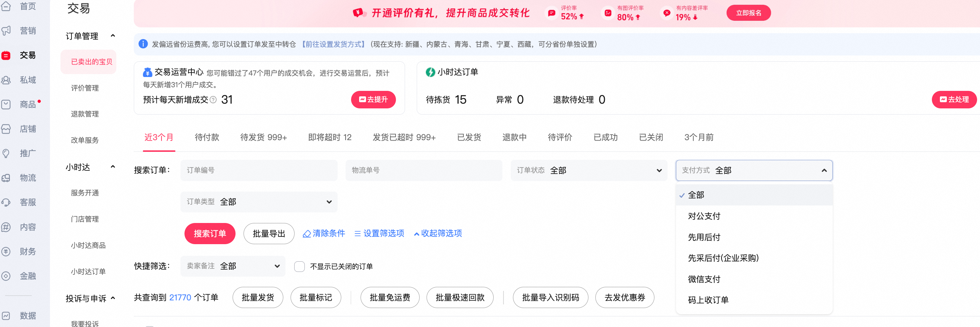The width and height of the screenshot is (980, 327).
Task: Click 批量发货 button
Action: point(257,298)
